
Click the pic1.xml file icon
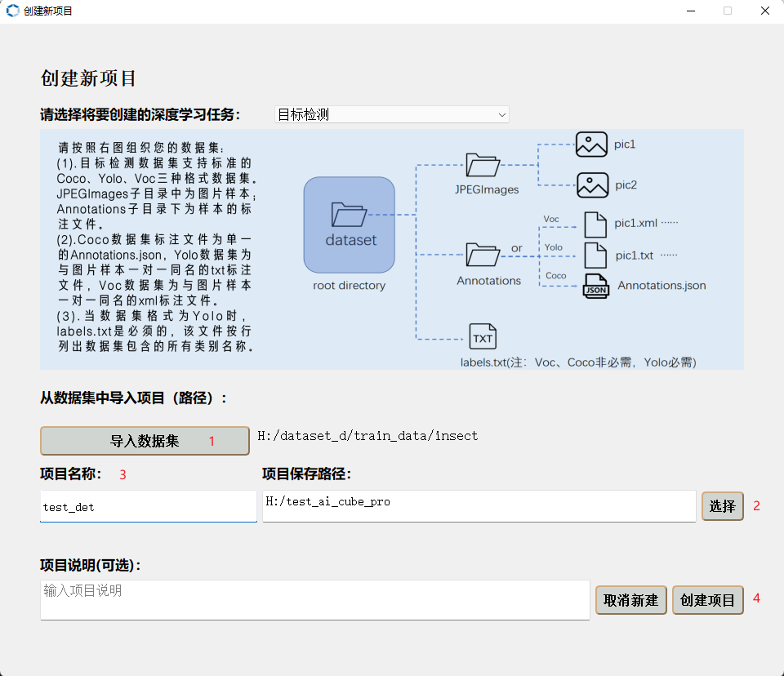pyautogui.click(x=595, y=225)
